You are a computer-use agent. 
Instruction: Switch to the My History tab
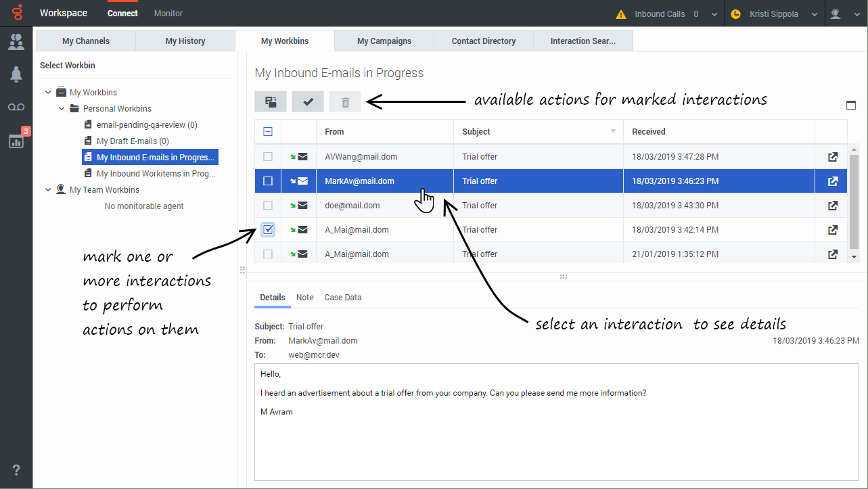click(x=185, y=41)
